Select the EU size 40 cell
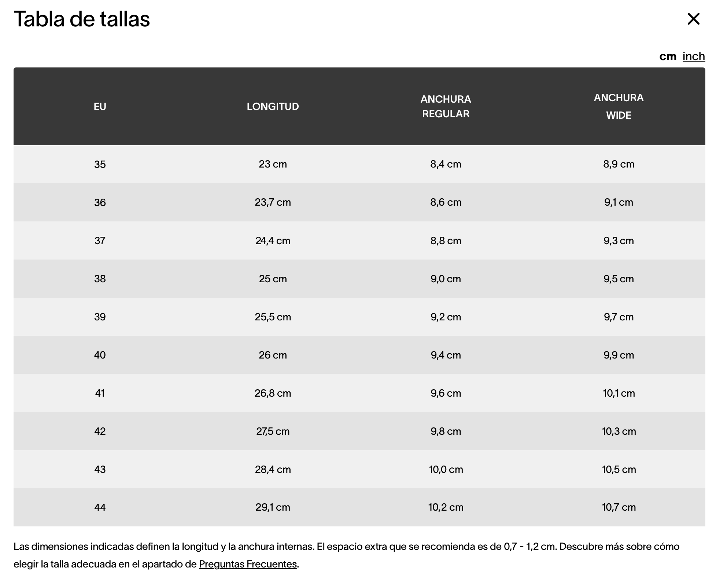 click(x=100, y=355)
